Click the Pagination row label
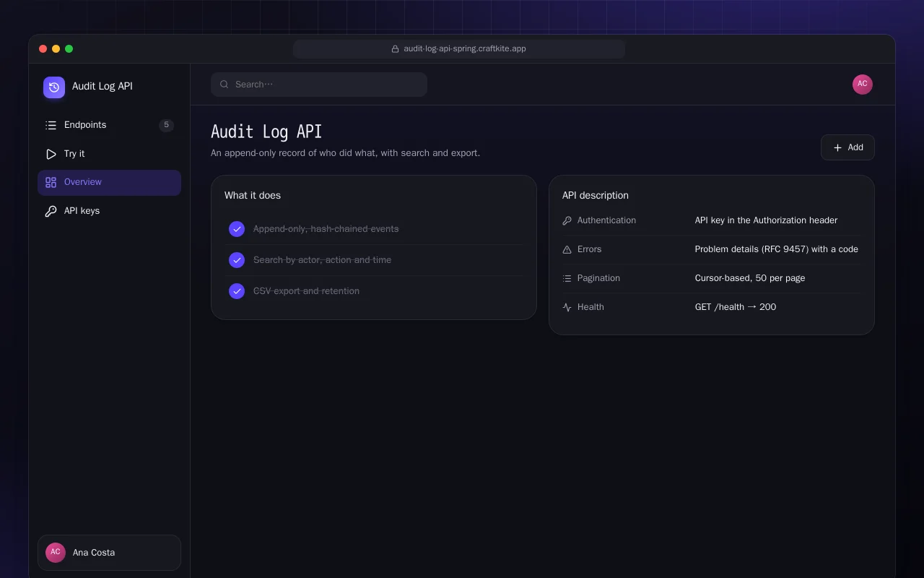The width and height of the screenshot is (924, 578). click(598, 278)
